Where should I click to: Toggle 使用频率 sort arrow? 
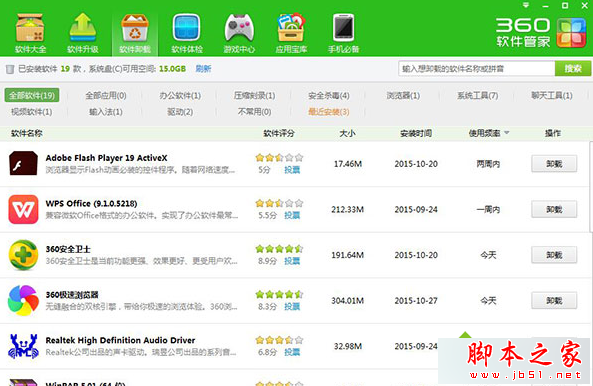coord(507,133)
